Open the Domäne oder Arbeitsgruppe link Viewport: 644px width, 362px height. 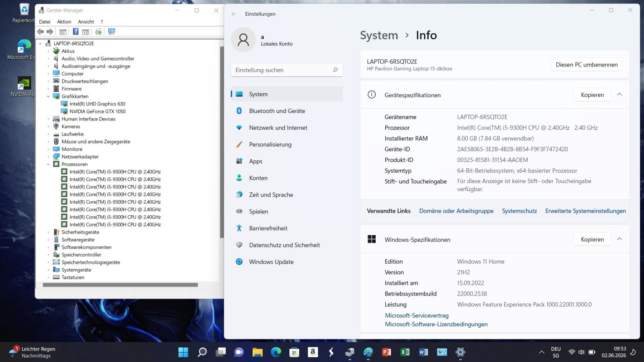tap(456, 211)
